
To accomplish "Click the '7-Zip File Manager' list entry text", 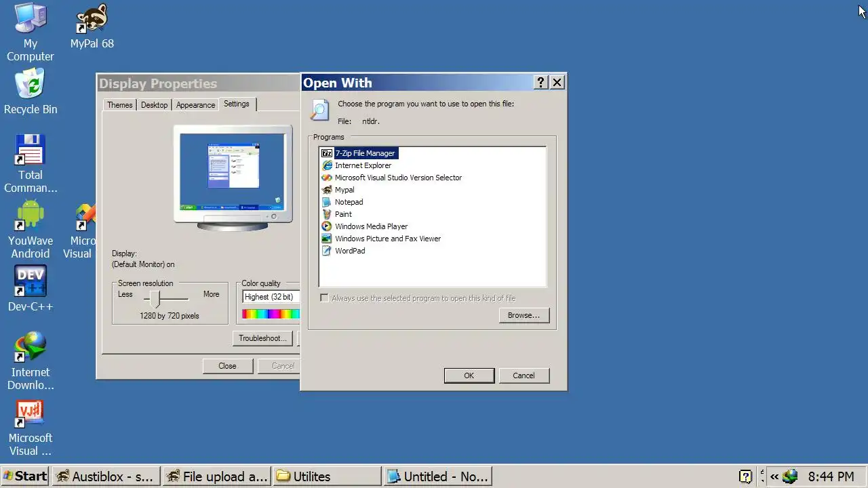I will point(365,153).
